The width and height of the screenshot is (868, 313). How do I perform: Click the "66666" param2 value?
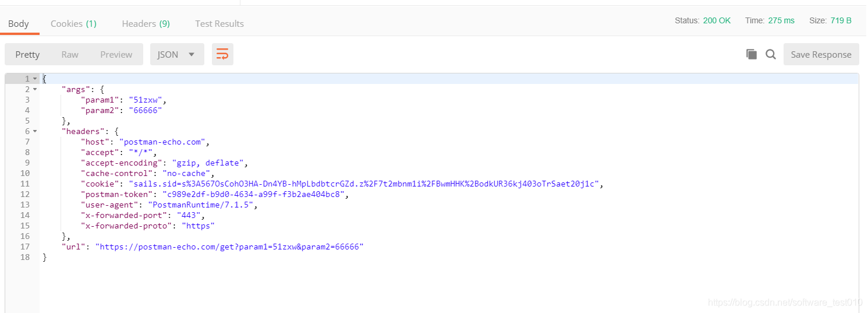pyautogui.click(x=146, y=110)
